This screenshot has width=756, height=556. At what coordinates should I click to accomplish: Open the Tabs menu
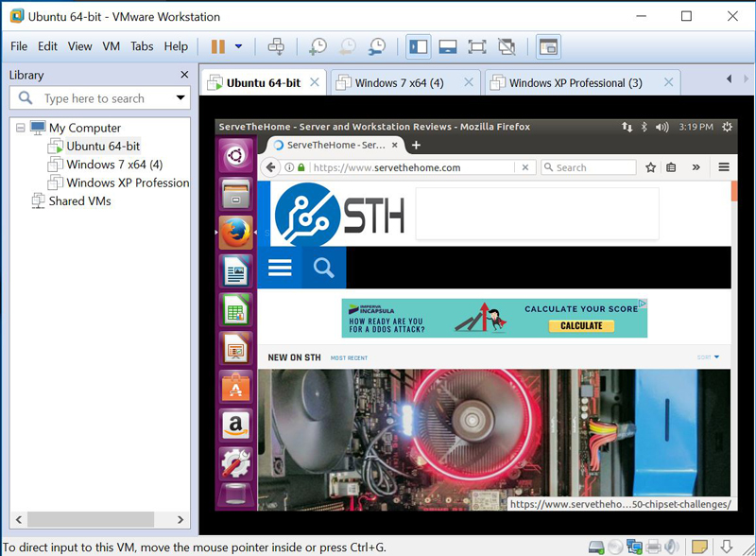[142, 46]
